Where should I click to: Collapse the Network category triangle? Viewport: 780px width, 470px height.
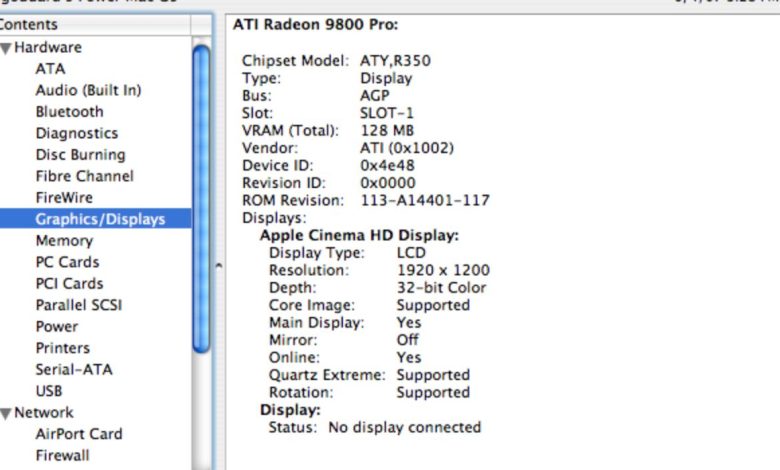click(x=6, y=413)
